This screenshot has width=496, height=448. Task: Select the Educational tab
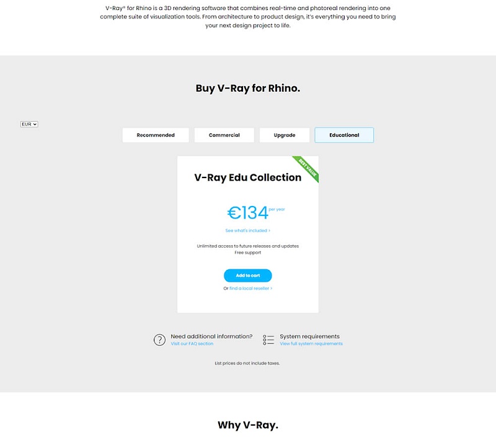pyautogui.click(x=344, y=135)
